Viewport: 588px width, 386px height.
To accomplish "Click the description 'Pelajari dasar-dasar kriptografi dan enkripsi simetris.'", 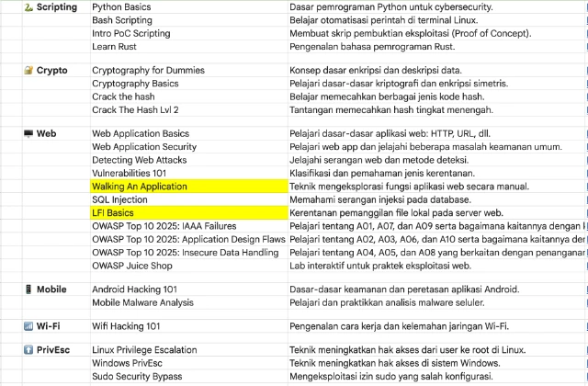I will pyautogui.click(x=399, y=84).
